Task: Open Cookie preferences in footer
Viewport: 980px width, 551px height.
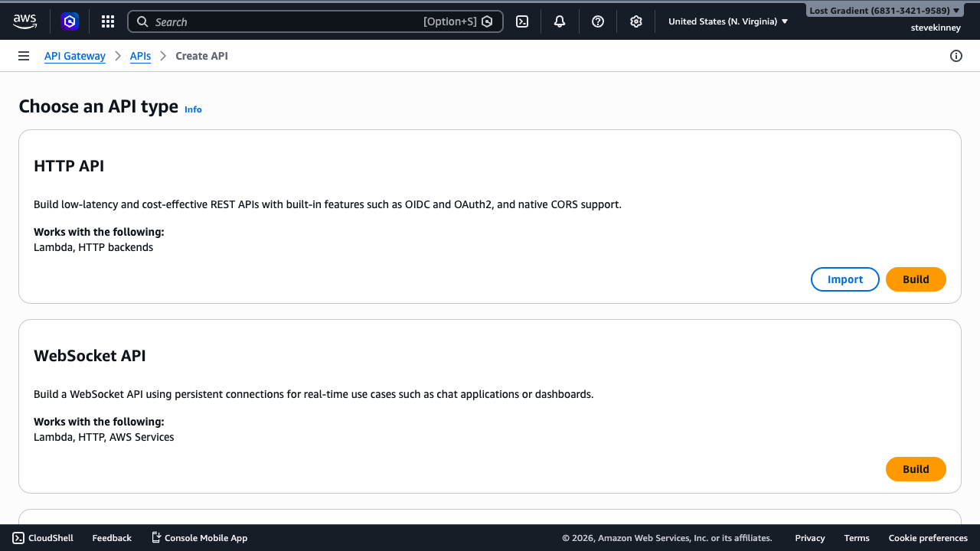Action: point(928,538)
